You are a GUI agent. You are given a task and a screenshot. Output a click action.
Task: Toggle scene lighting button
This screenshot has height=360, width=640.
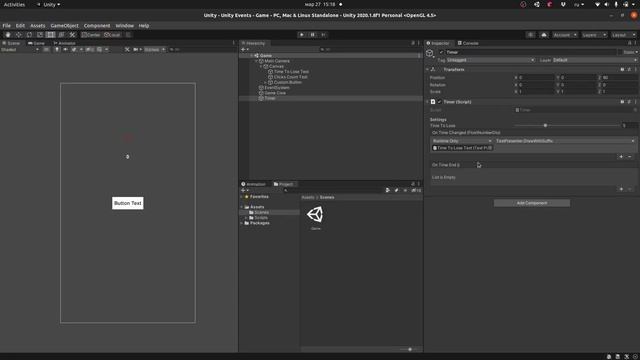57,49
